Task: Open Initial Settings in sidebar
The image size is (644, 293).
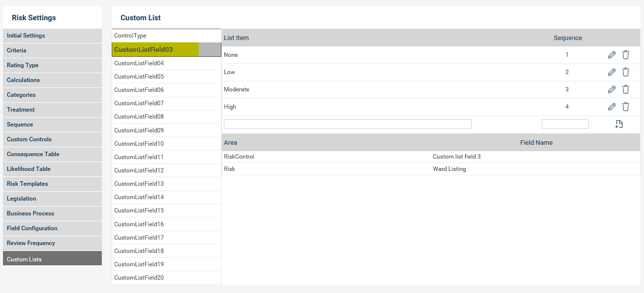Action: pyautogui.click(x=52, y=36)
